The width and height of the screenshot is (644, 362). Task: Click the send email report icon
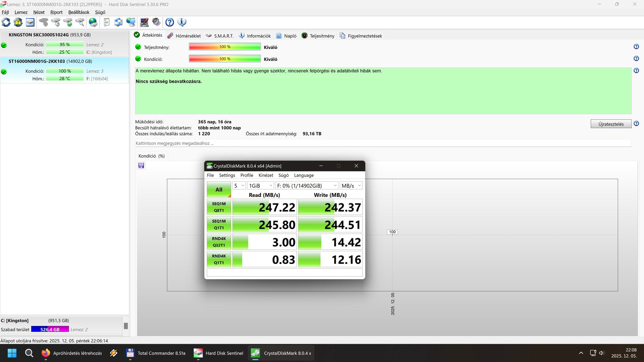[118, 22]
